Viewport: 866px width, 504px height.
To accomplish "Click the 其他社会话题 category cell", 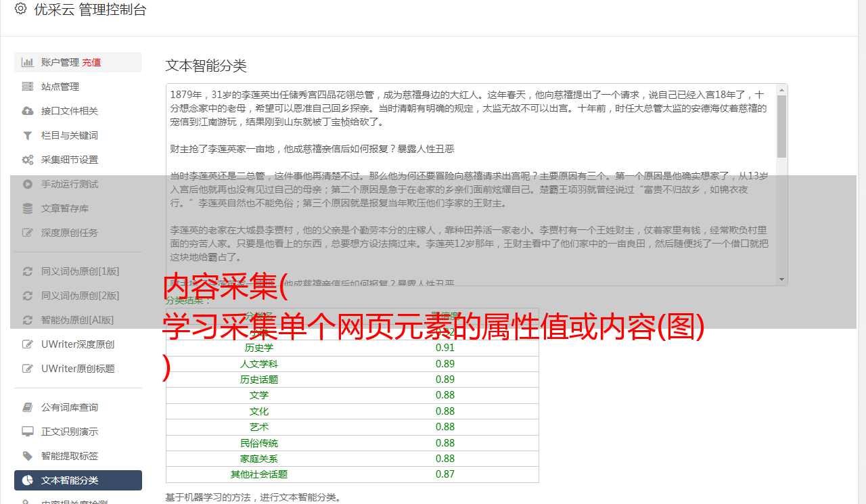I will [x=259, y=474].
